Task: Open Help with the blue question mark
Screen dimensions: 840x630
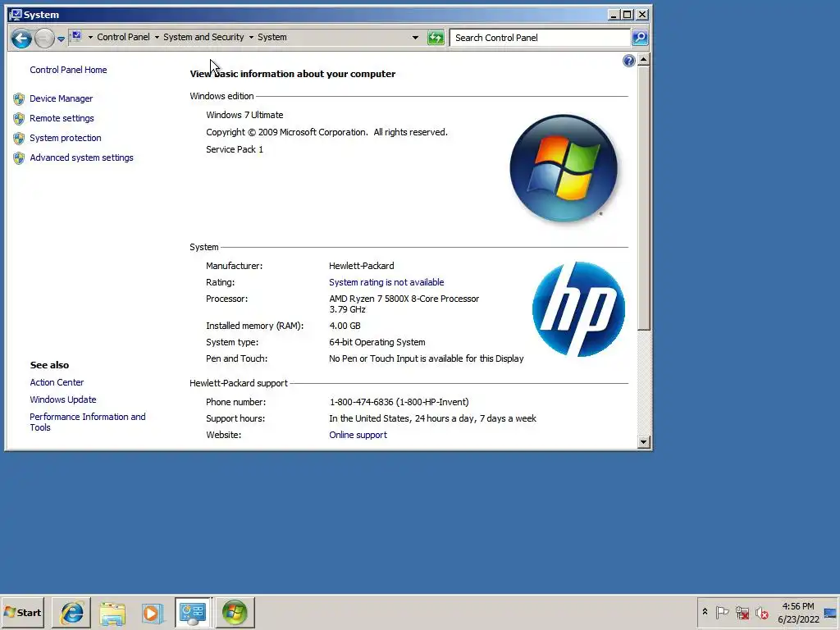Action: [x=628, y=61]
